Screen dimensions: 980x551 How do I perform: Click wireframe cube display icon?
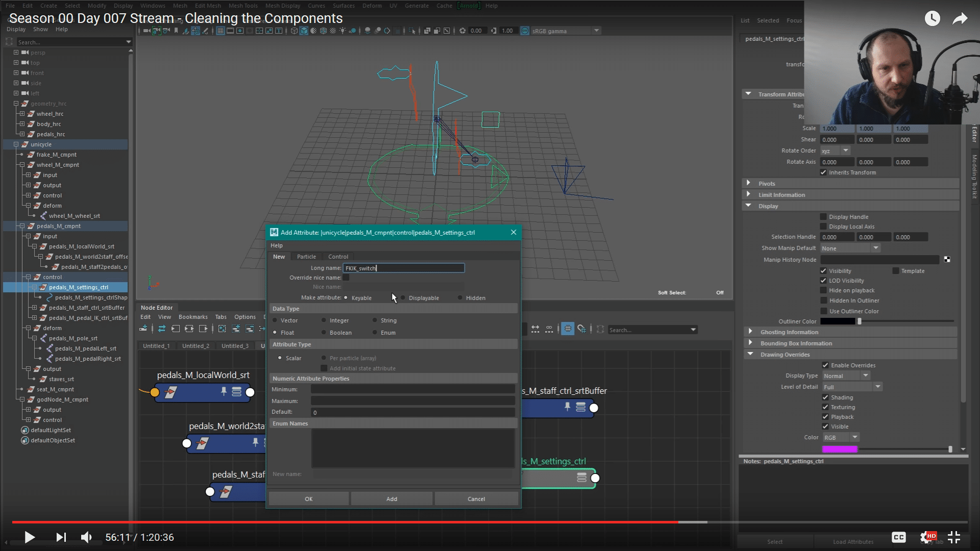pos(294,31)
